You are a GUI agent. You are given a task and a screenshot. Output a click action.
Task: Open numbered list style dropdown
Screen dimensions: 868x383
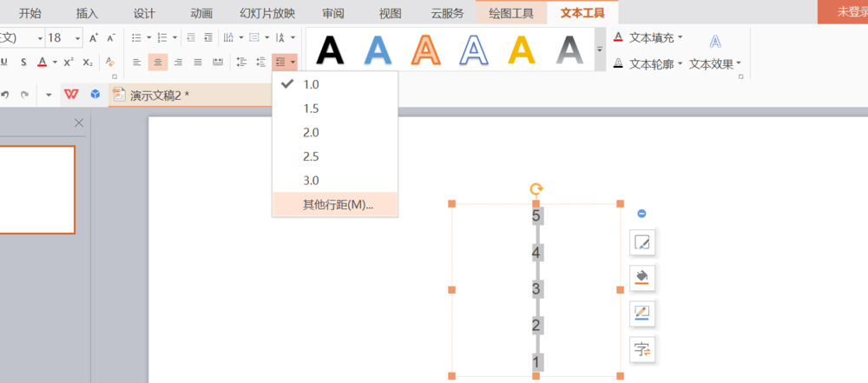pos(175,37)
